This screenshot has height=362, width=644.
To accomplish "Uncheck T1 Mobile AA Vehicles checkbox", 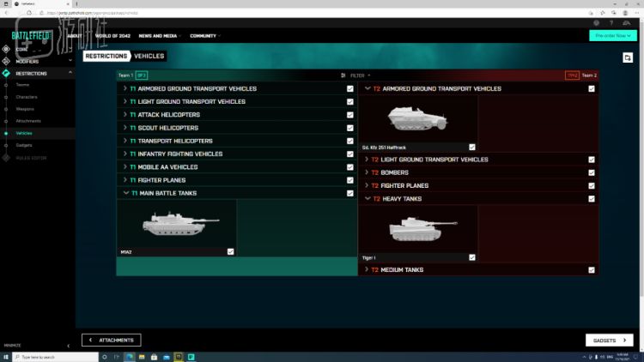I will point(350,167).
